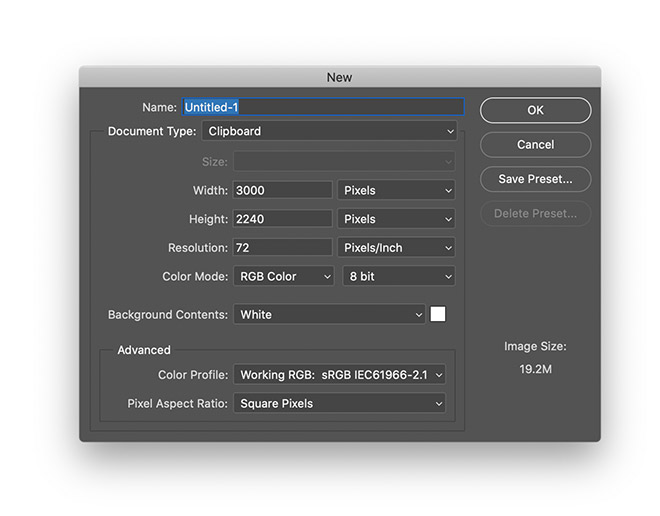Click the New dialog title bar
Screen dimensions: 660x516
339,78
